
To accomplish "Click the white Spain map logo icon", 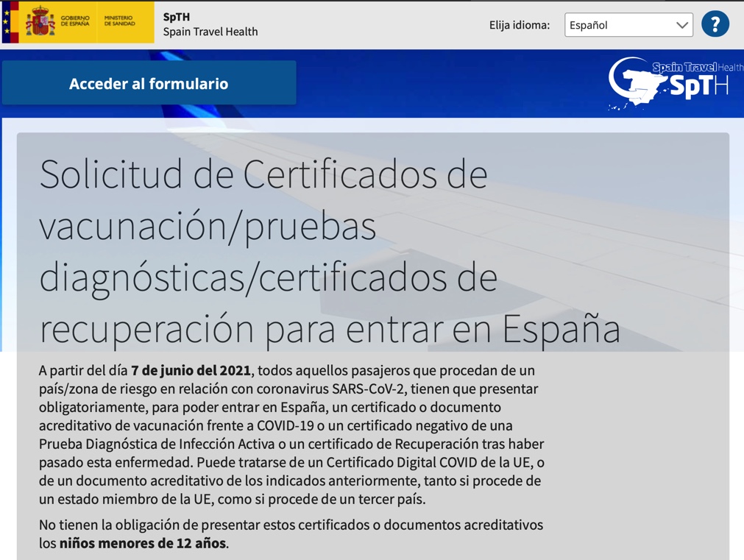I will tap(634, 83).
